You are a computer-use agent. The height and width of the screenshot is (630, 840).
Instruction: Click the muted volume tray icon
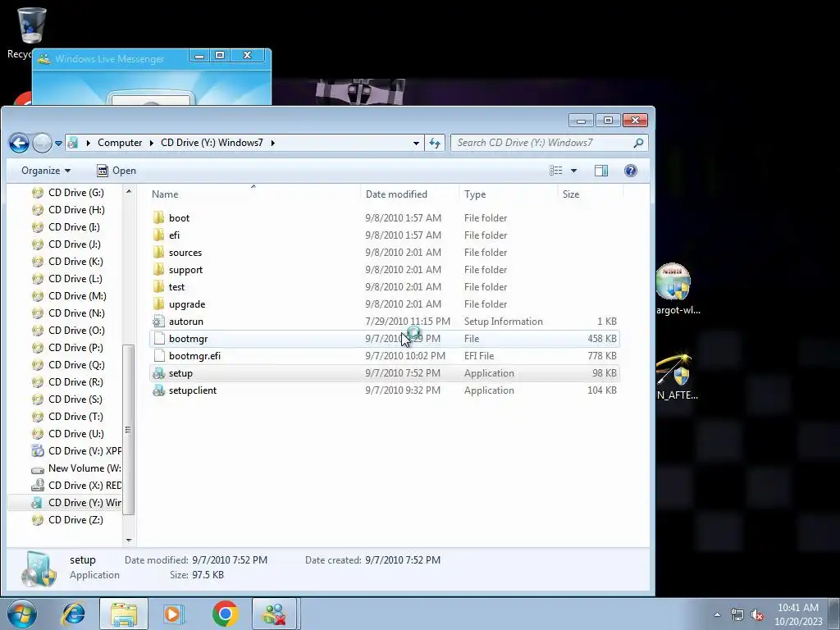pyautogui.click(x=757, y=614)
